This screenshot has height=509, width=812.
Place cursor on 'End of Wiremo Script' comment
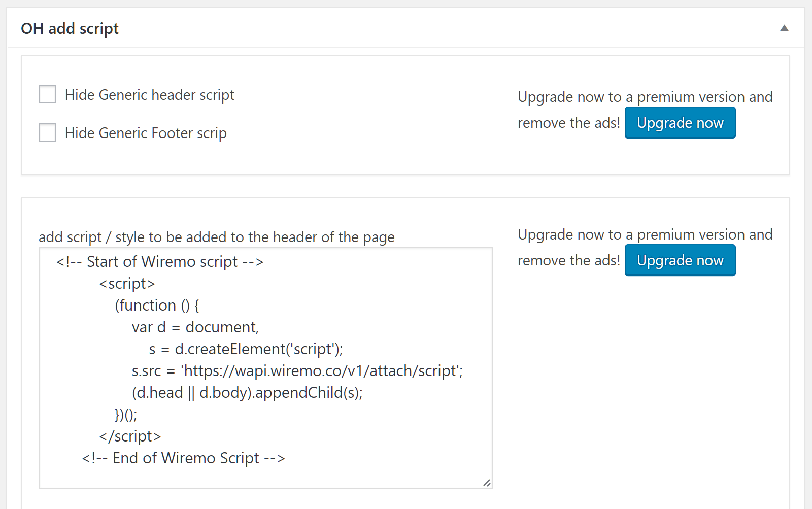(x=183, y=458)
